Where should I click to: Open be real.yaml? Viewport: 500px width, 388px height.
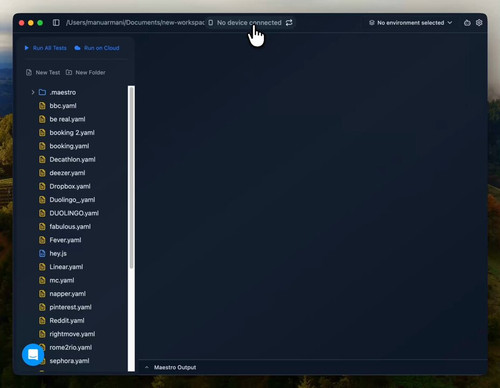(x=67, y=119)
